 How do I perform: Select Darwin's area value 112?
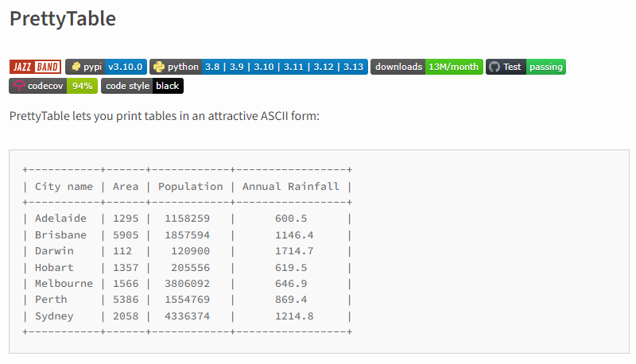(122, 251)
